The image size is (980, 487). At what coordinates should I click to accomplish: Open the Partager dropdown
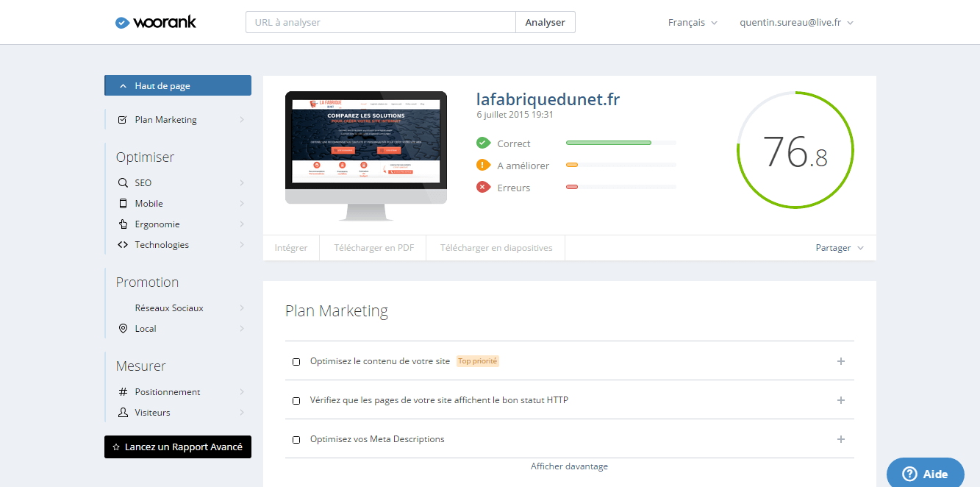pyautogui.click(x=840, y=248)
